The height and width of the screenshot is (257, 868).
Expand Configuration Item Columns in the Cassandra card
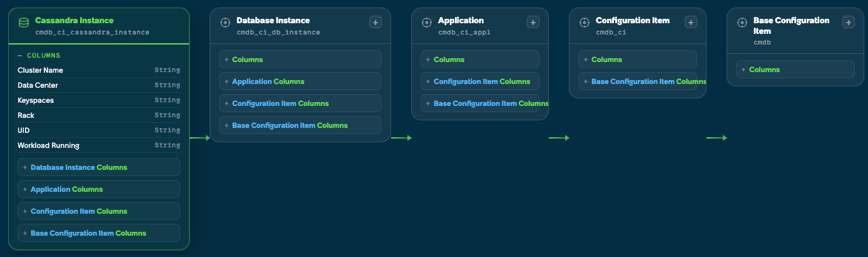99,211
